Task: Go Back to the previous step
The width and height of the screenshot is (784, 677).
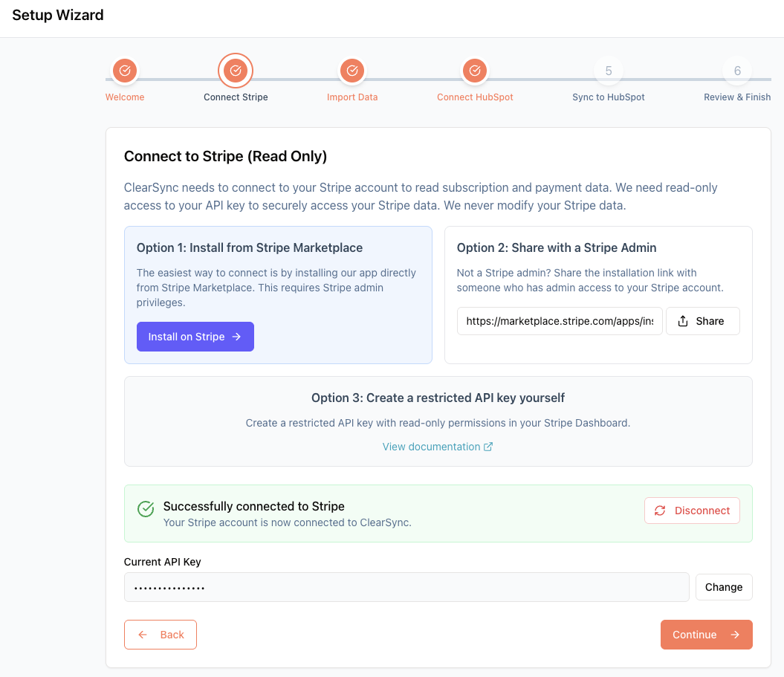Action: coord(161,635)
